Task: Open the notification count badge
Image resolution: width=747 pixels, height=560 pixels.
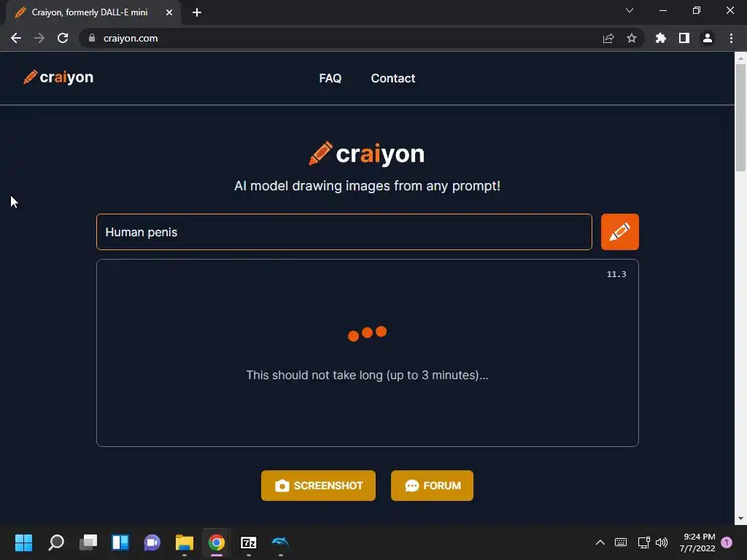Action: click(x=727, y=542)
